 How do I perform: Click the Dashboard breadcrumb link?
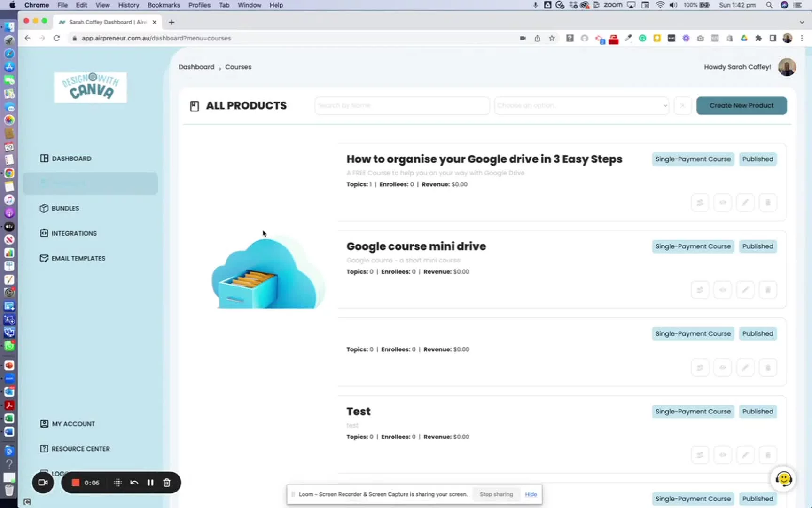(196, 67)
